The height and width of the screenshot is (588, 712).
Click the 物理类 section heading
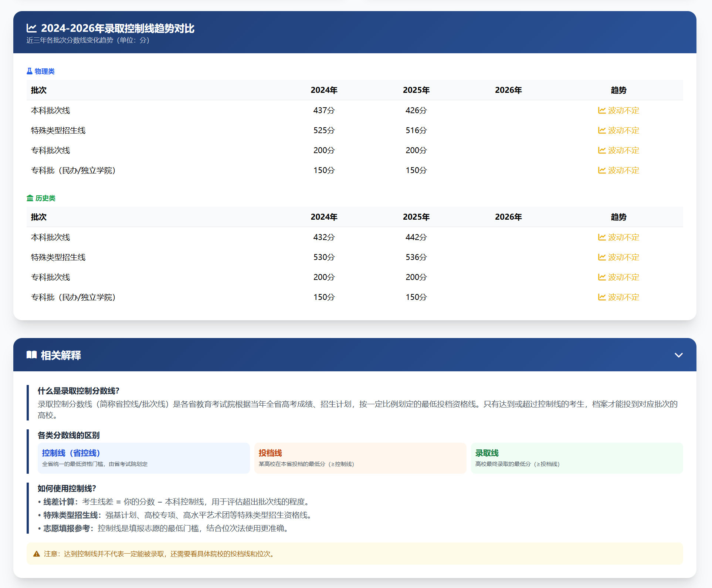(x=41, y=71)
